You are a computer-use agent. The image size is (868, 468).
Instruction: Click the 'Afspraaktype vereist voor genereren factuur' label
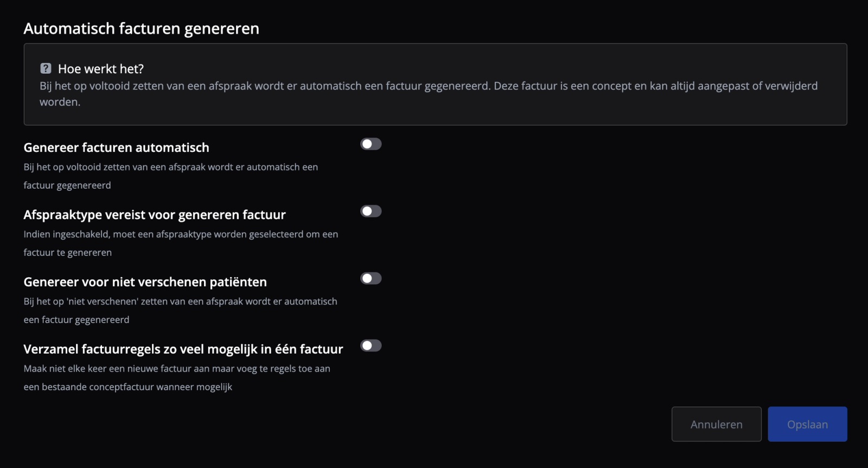(155, 214)
